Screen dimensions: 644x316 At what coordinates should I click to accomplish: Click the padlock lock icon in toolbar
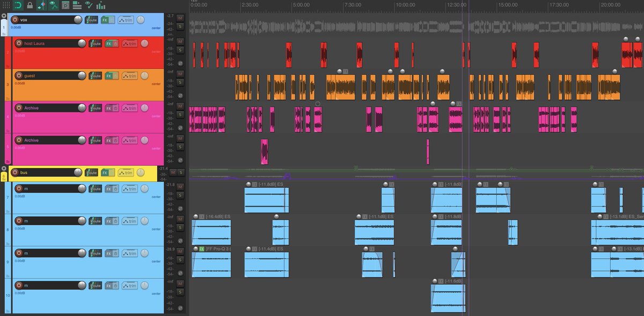[30, 5]
